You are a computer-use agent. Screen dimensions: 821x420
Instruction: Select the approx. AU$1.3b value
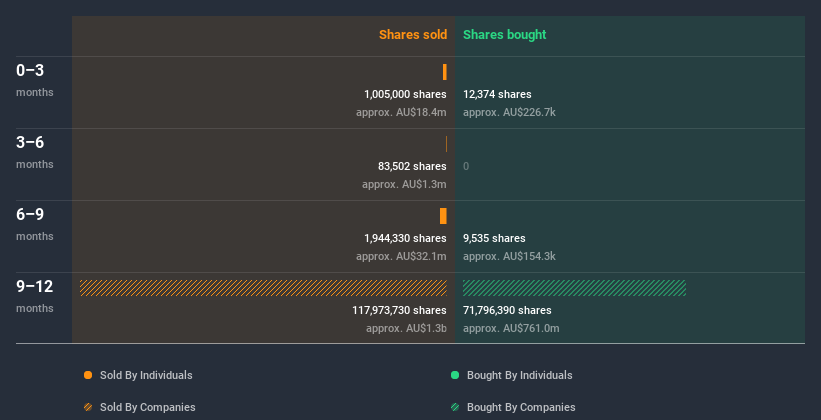click(406, 328)
